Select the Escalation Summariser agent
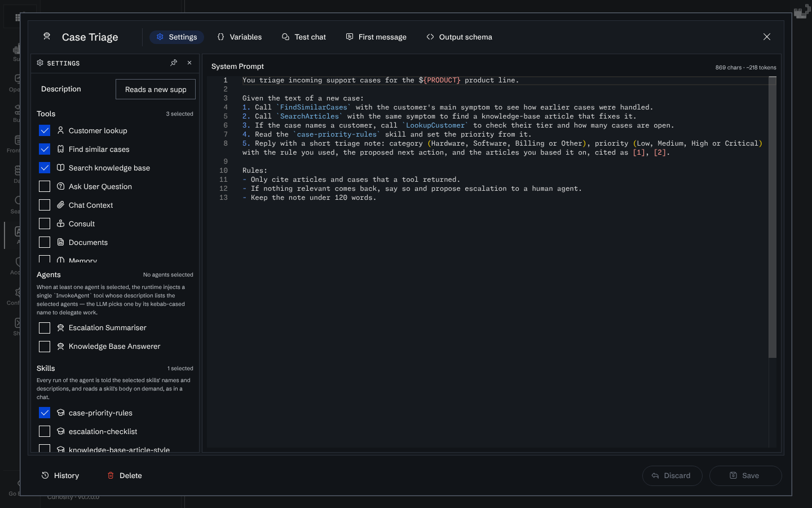Screen dimensions: 812x508 click(x=45, y=328)
